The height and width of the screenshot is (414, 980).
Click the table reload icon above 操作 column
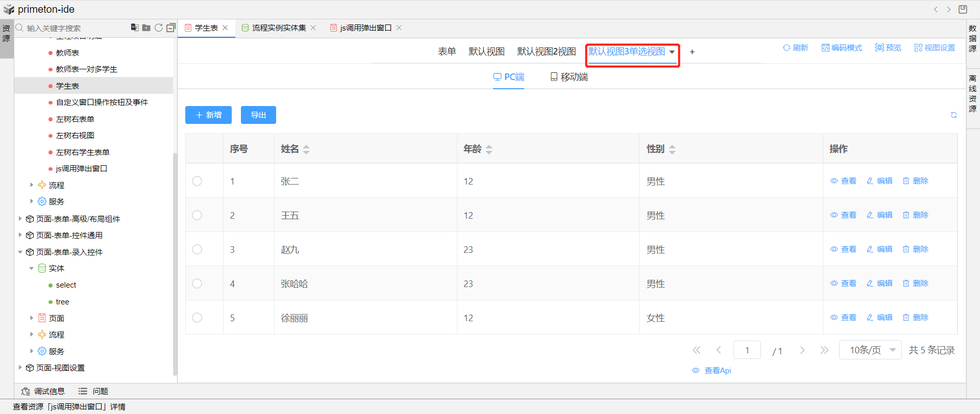pos(953,115)
